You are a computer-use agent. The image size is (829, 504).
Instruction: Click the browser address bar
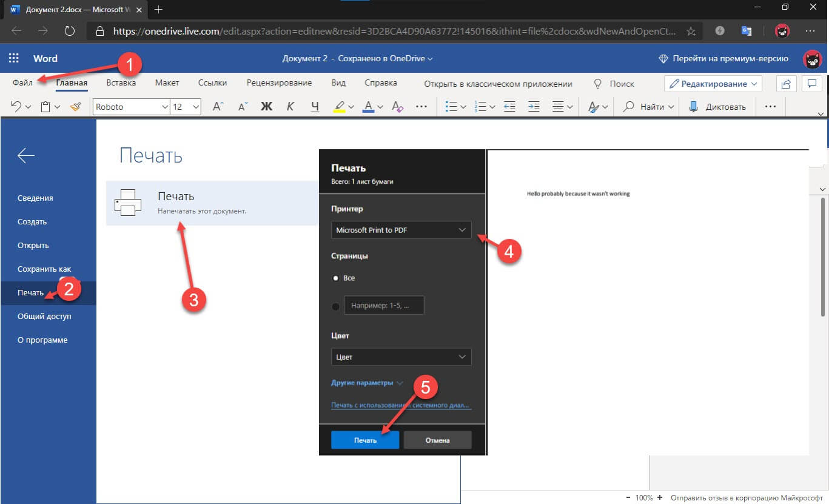394,31
